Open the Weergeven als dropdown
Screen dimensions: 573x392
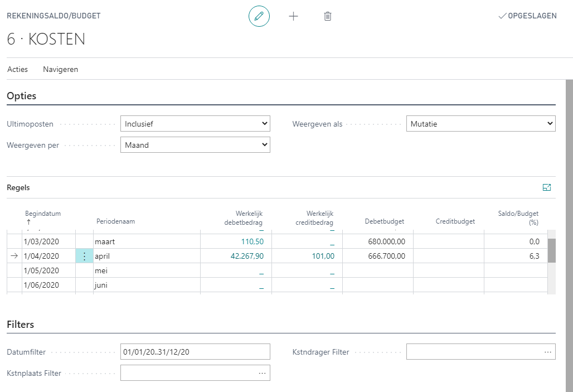pyautogui.click(x=480, y=124)
